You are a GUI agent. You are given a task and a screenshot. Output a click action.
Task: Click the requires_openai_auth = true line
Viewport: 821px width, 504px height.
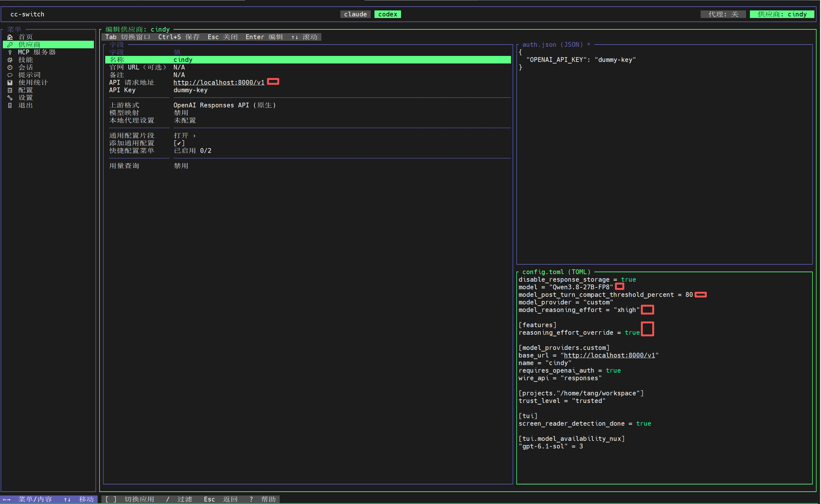[x=569, y=371]
